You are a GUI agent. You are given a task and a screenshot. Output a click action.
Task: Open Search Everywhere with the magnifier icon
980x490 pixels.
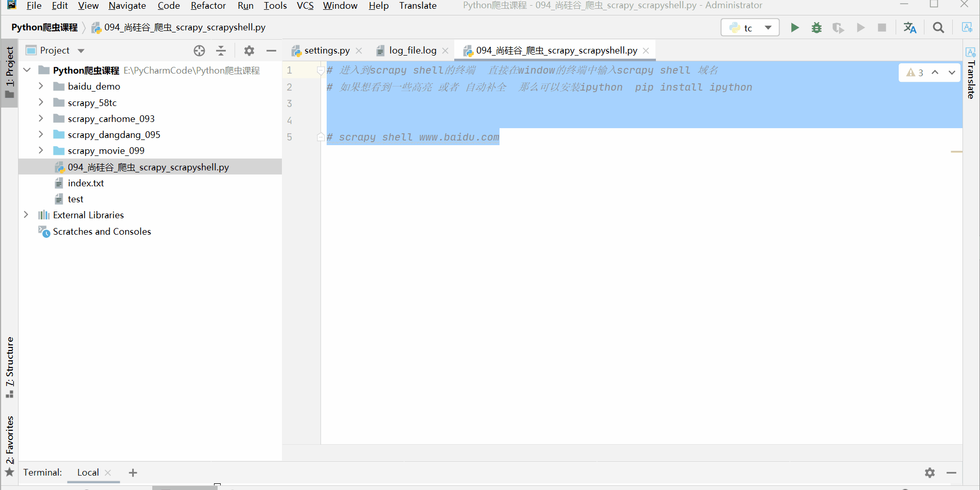click(x=938, y=27)
